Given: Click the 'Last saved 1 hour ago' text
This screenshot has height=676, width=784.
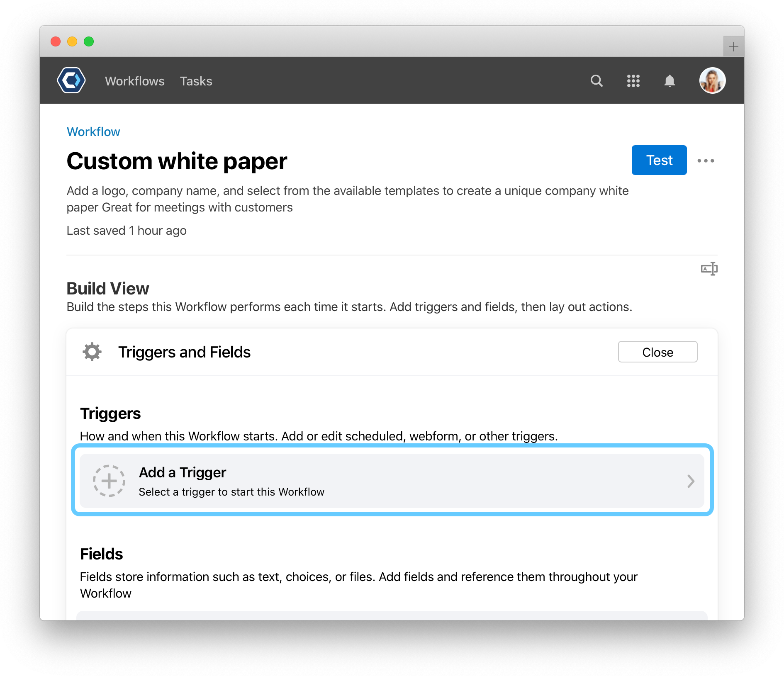Looking at the screenshot, I should click(x=127, y=231).
